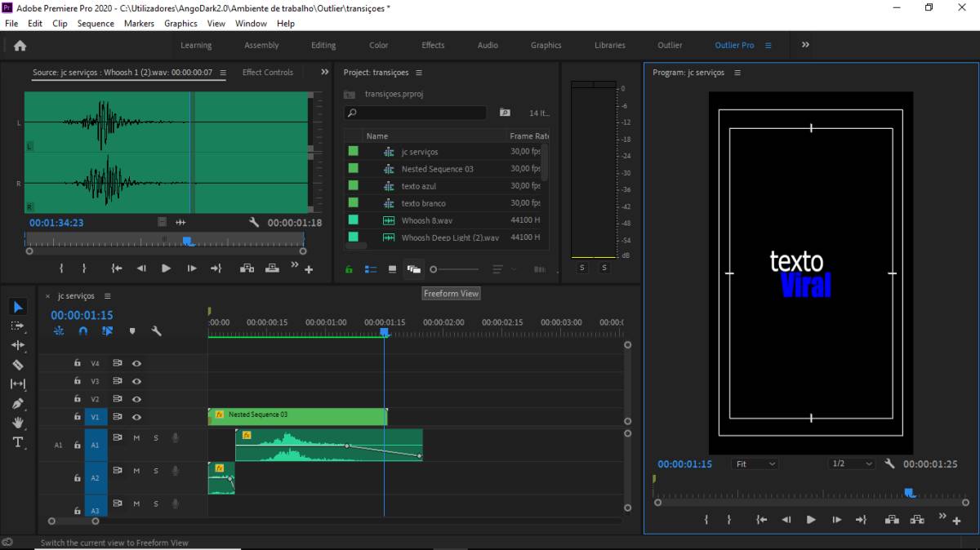Select the Razor tool
The width and height of the screenshot is (980, 550).
(x=18, y=365)
